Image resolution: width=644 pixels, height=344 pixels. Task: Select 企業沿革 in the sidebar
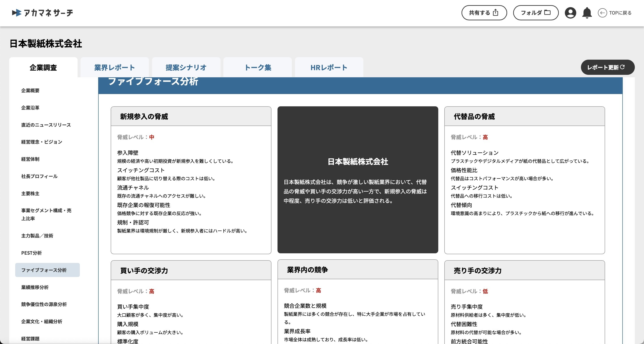tap(30, 108)
